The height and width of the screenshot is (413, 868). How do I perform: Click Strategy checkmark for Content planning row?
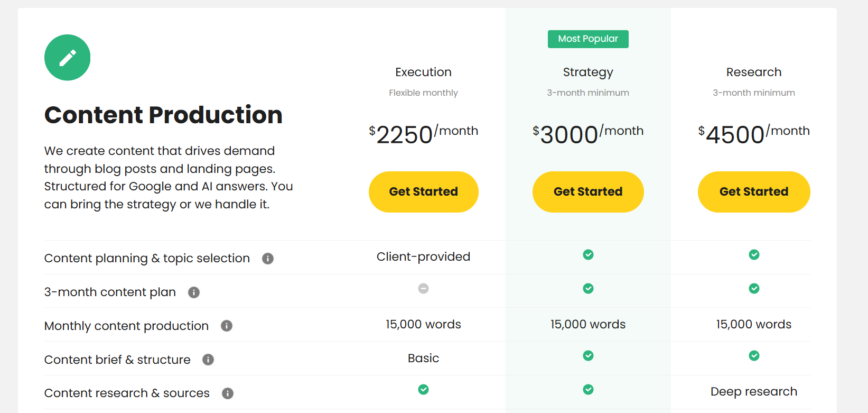point(588,255)
